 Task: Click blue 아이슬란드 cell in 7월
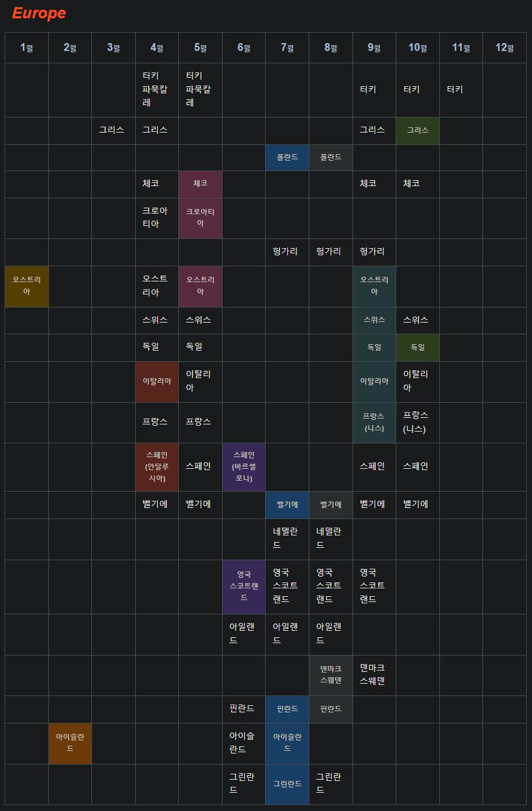pyautogui.click(x=287, y=743)
